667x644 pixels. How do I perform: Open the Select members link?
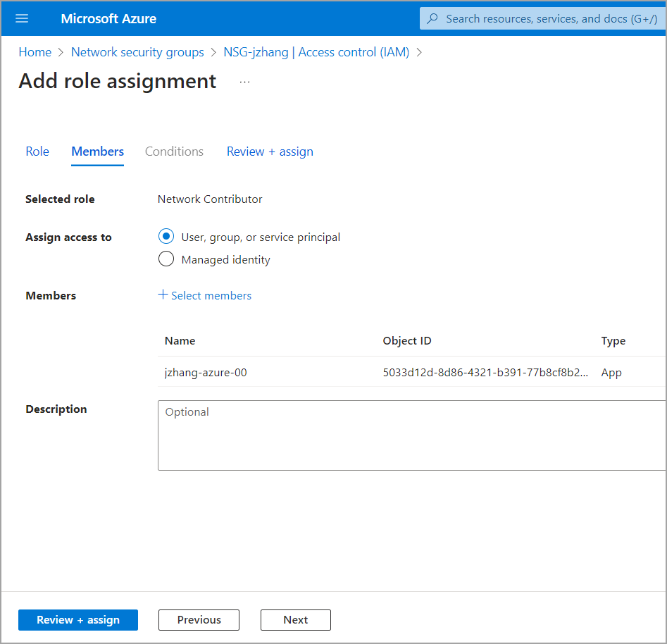(211, 296)
